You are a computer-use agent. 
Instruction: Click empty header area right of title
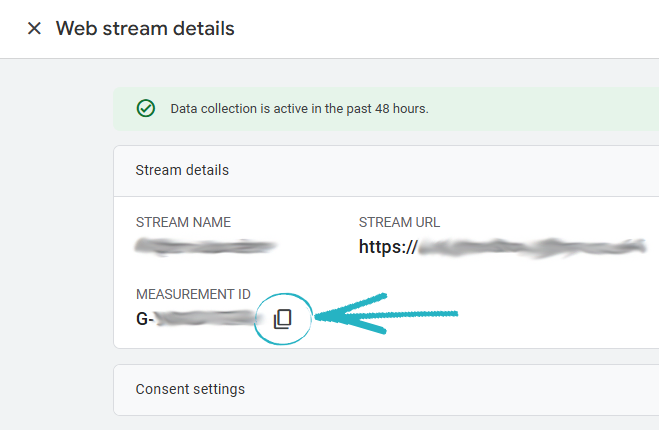coord(450,28)
